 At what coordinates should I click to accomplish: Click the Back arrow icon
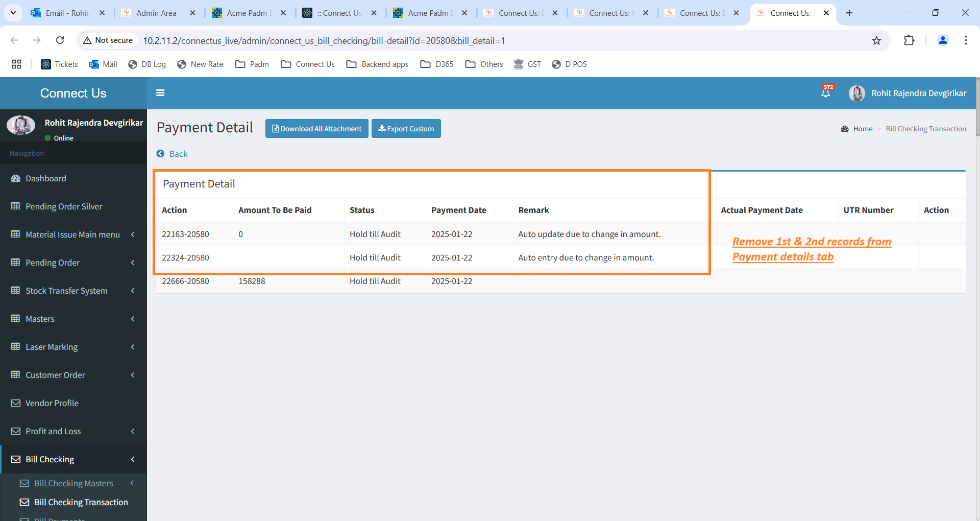160,154
